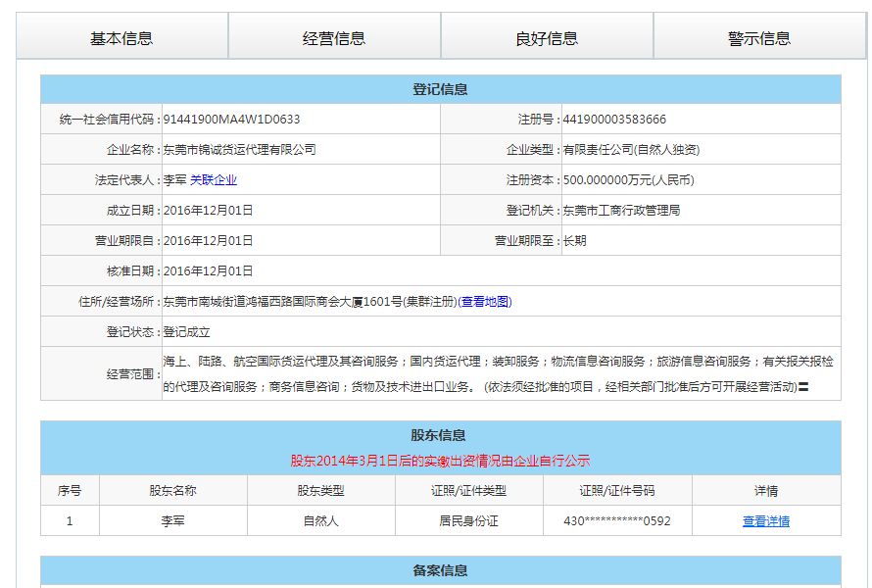Go to the 警示信息 tab

[759, 38]
